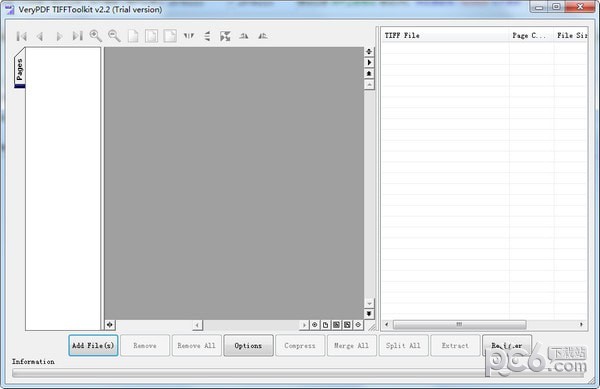
Task: Click the preview scroll-to-bottom arrow
Action: pos(369,314)
